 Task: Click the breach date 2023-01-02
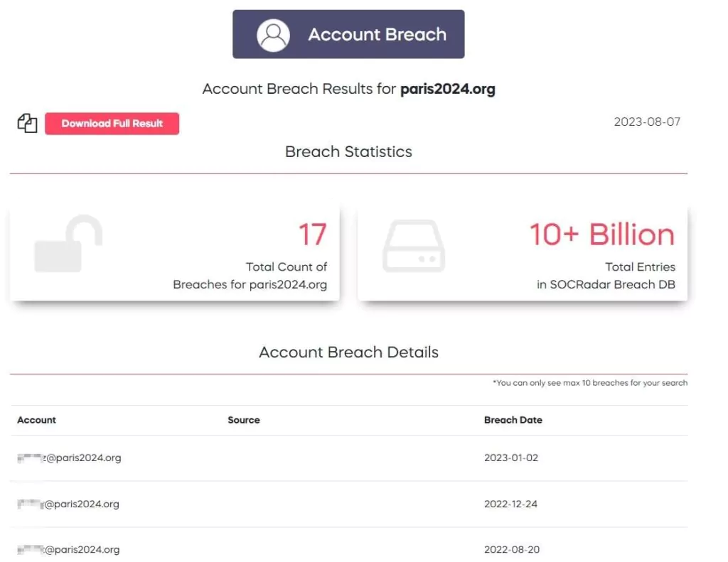click(x=511, y=458)
